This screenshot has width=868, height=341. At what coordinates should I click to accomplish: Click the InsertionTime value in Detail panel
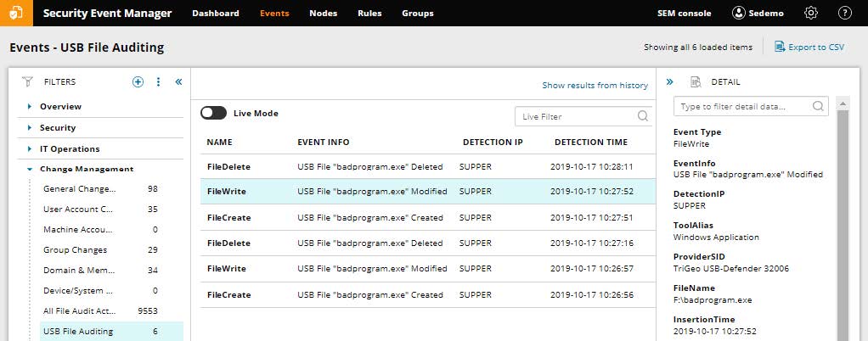[714, 332]
